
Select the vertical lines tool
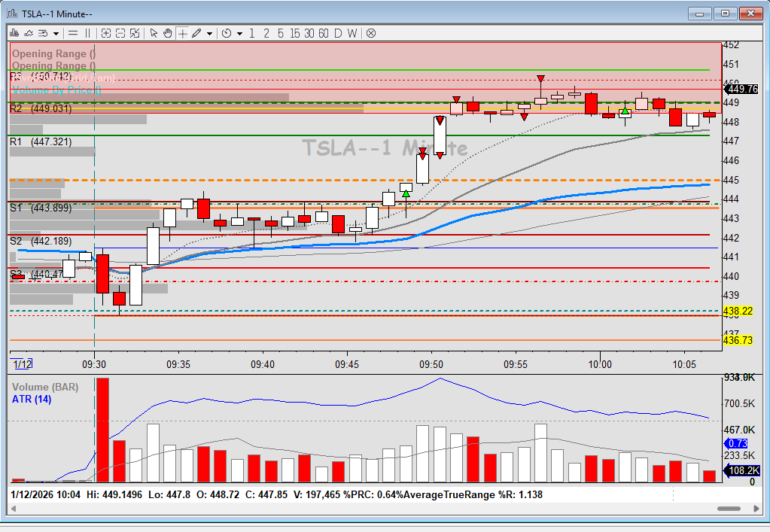(x=87, y=33)
